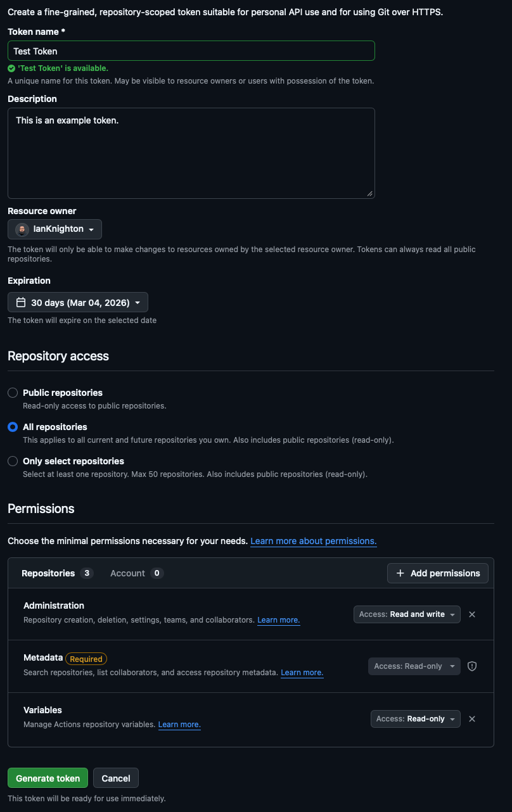Expand the Administration access level dropdown
Image resolution: width=512 pixels, height=812 pixels.
pyautogui.click(x=407, y=614)
